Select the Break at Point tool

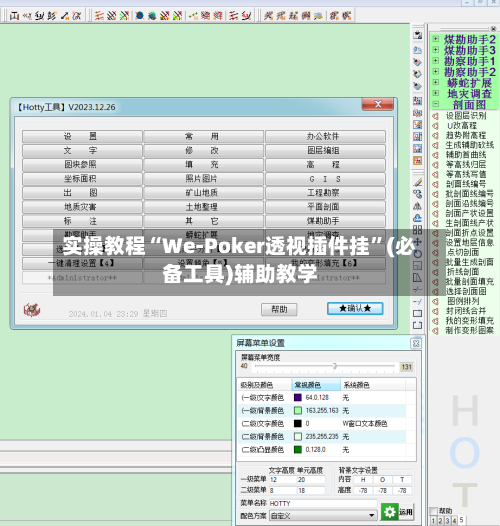418,313
